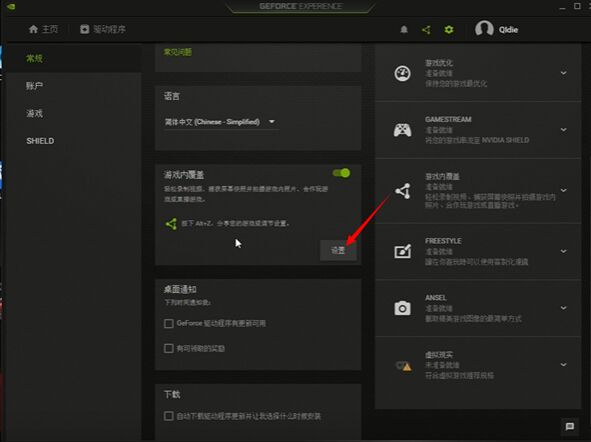Click the green share icon in the header
The height and width of the screenshot is (442, 591).
[426, 30]
